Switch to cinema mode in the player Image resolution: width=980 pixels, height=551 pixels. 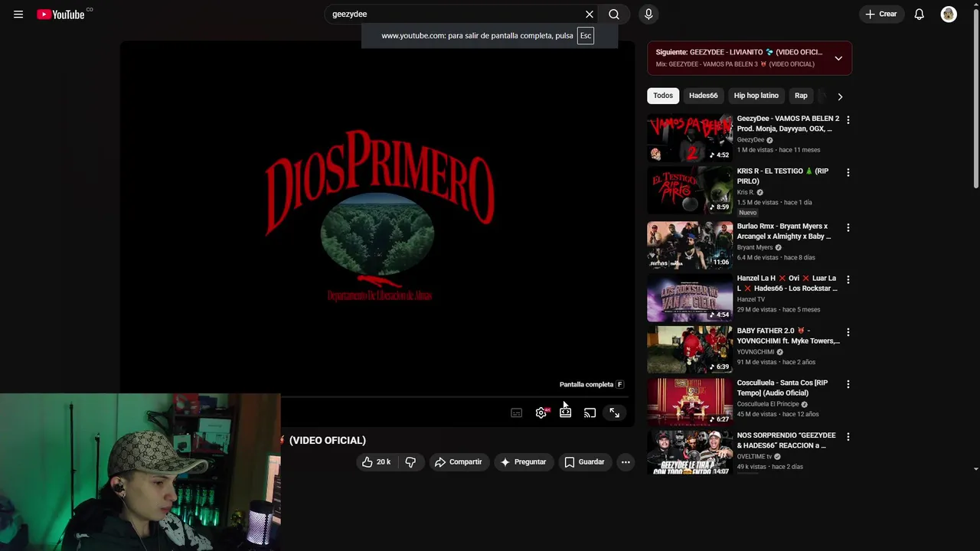pyautogui.click(x=565, y=412)
